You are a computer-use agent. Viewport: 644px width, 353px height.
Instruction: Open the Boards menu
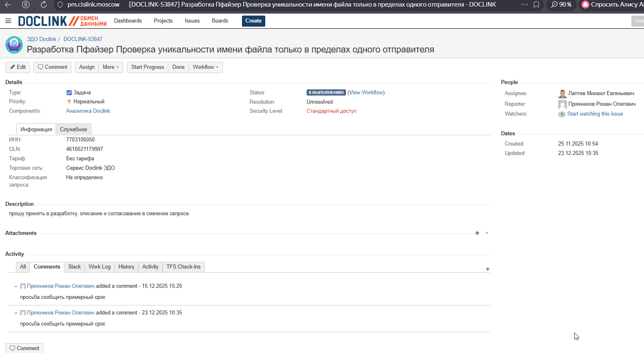220,21
